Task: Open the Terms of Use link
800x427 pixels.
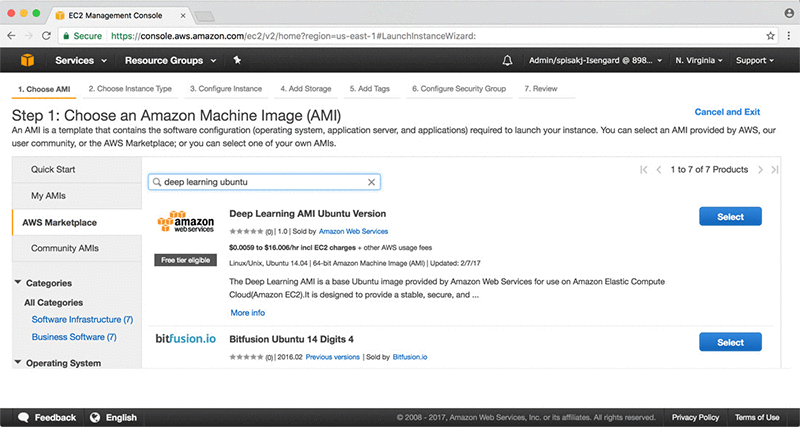Action: coord(757,417)
